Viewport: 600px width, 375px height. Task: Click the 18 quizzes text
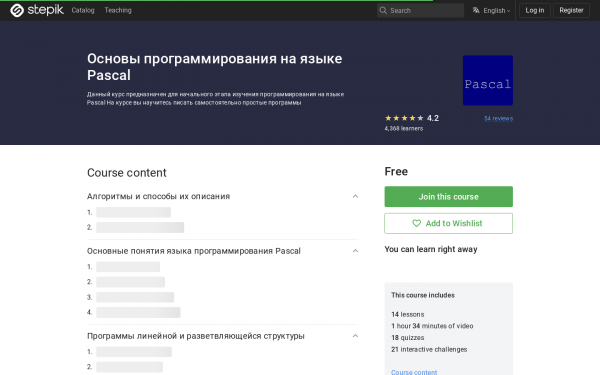point(408,338)
